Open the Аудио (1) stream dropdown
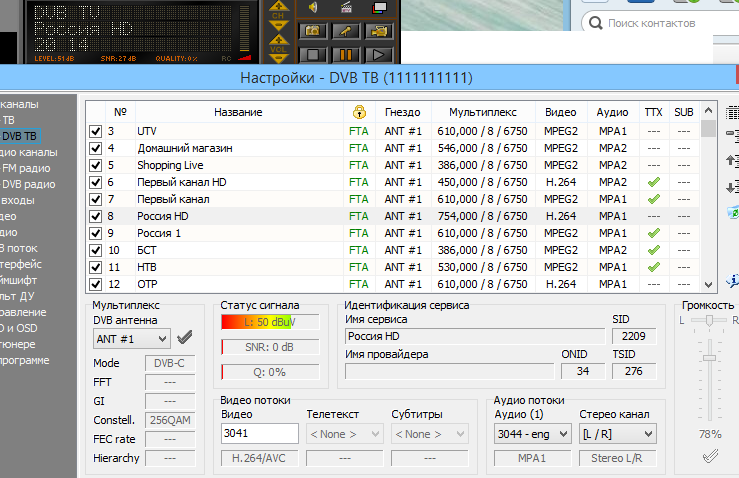This screenshot has height=478, width=739. (x=531, y=434)
